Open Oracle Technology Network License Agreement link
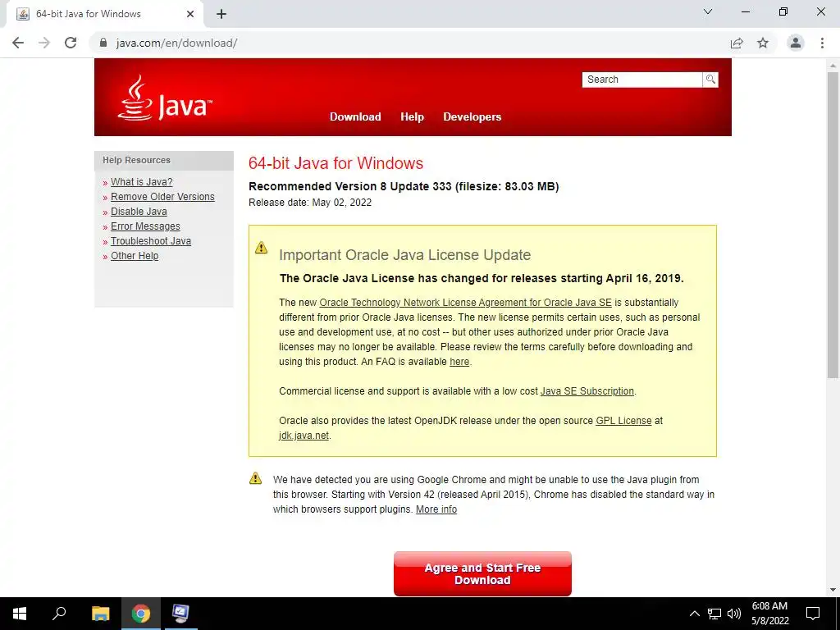This screenshot has height=630, width=840. (466, 303)
